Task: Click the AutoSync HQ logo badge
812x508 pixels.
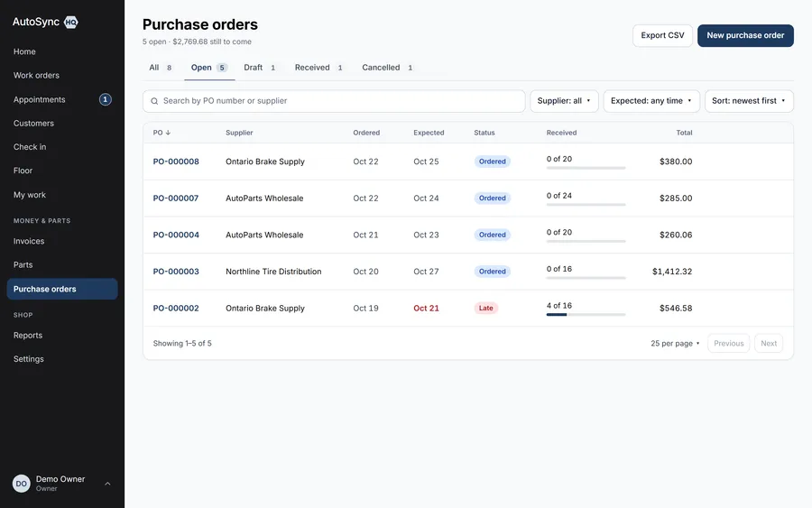Action: [x=71, y=22]
